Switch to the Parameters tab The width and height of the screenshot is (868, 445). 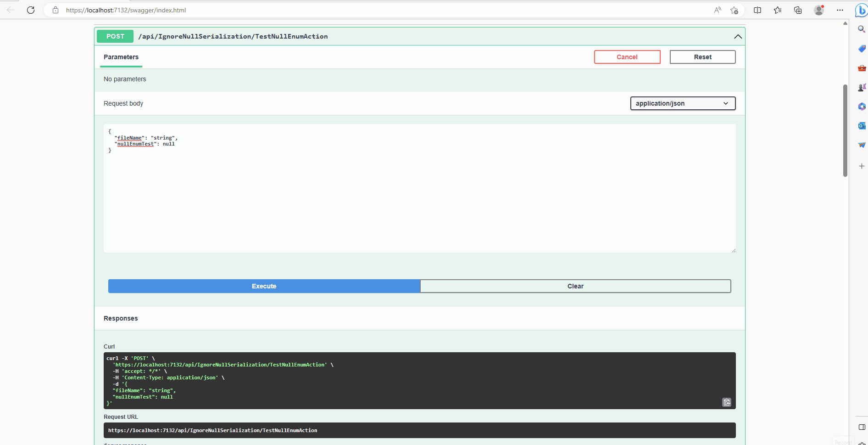pyautogui.click(x=121, y=57)
